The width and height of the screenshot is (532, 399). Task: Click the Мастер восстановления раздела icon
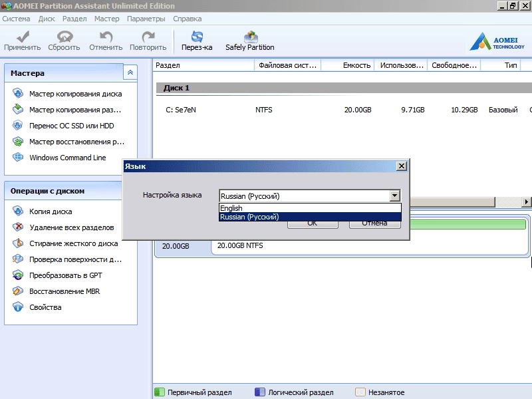click(x=18, y=141)
